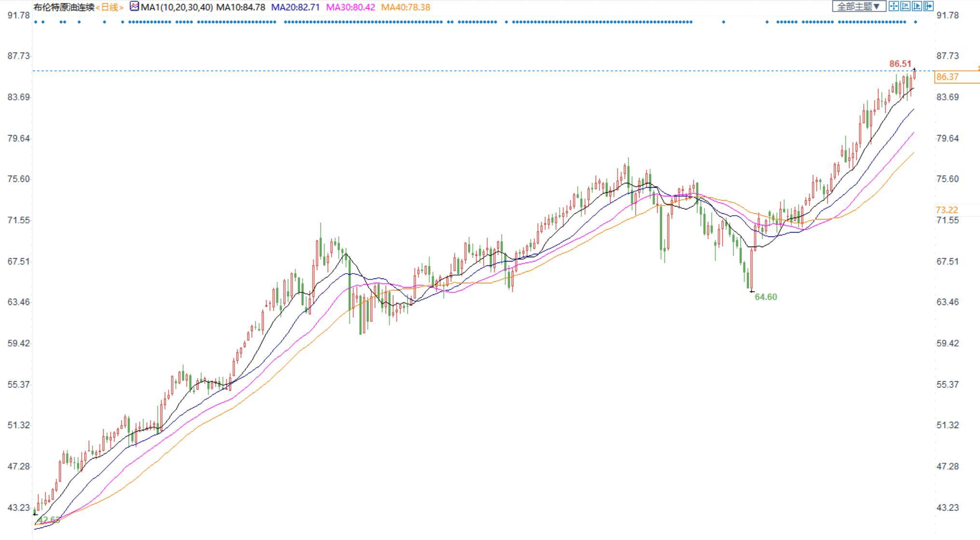
Task: Click the play-forward range icon
Action: (x=916, y=6)
